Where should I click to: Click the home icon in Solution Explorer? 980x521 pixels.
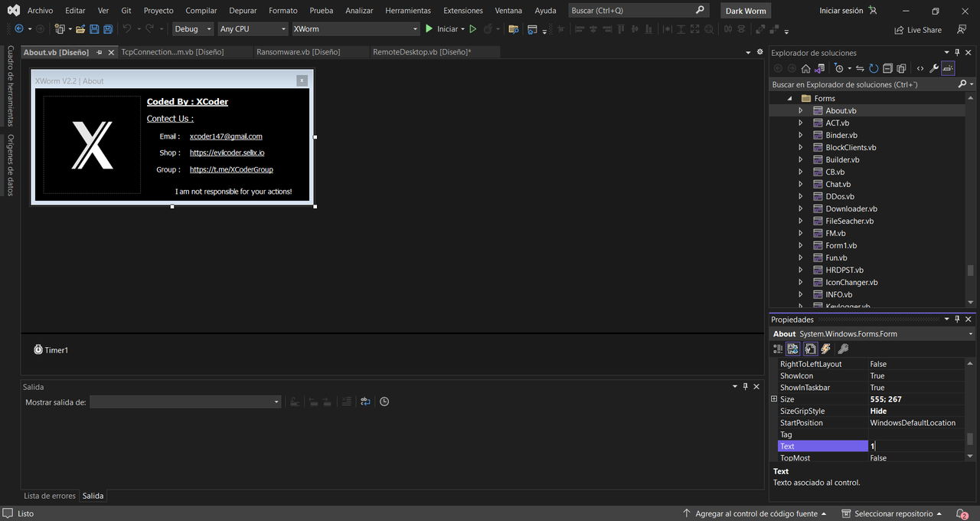point(805,68)
